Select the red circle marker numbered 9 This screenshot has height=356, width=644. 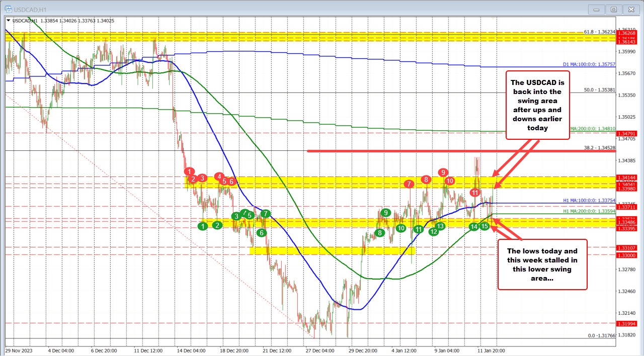click(x=443, y=172)
